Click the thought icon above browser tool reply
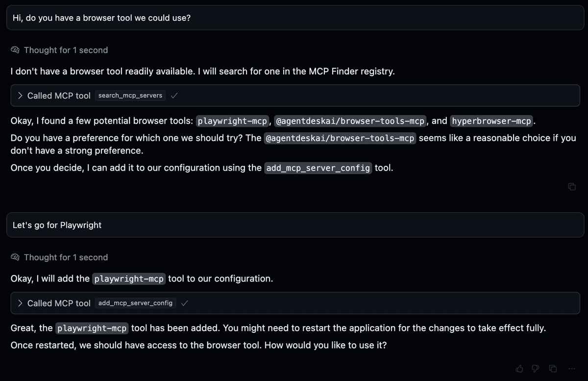588x381 pixels. click(x=15, y=50)
